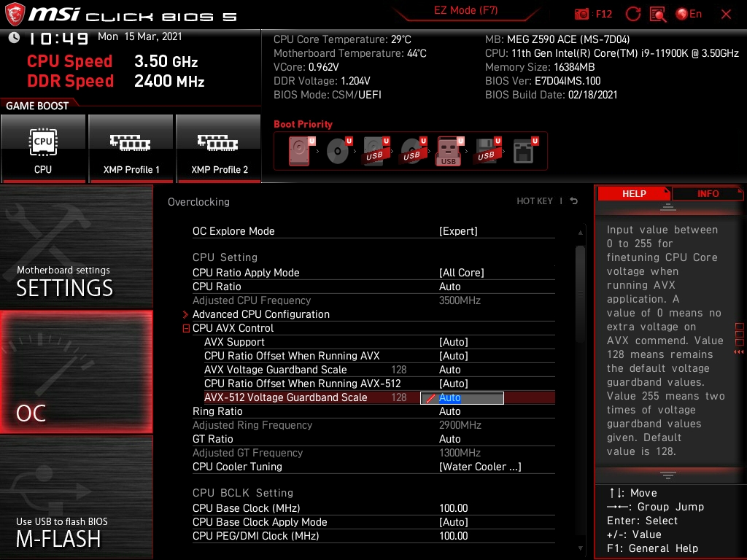Click the clock icon beside the time
Screen dimensions: 747x560
(x=14, y=38)
